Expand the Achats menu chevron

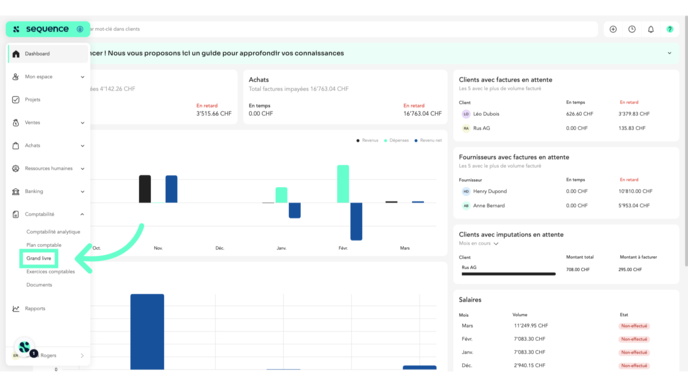pos(82,146)
